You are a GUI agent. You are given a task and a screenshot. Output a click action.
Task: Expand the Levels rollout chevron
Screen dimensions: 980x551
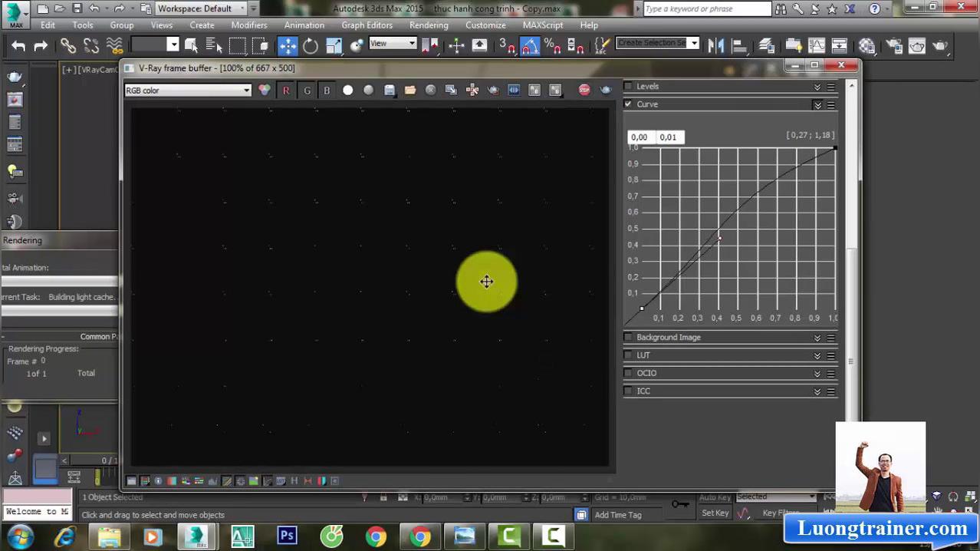(817, 87)
